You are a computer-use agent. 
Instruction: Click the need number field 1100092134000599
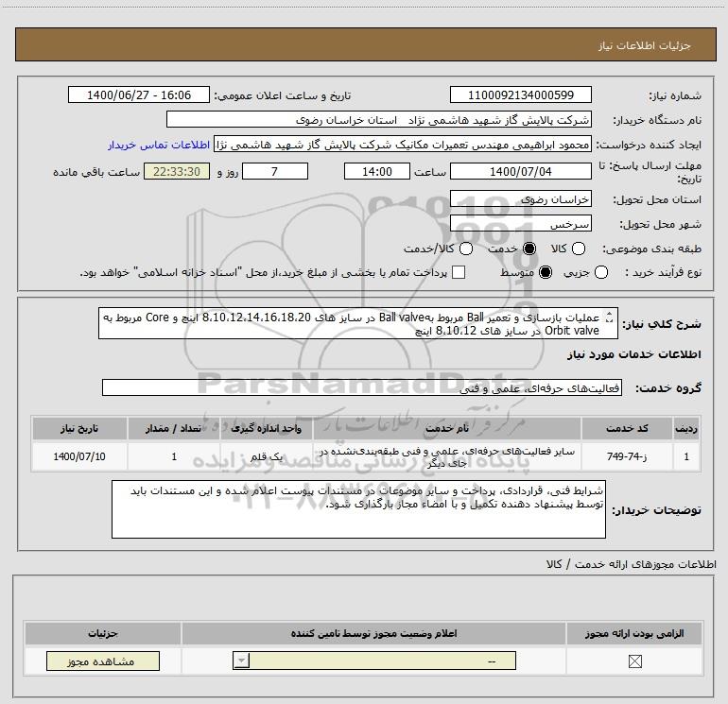tap(520, 94)
